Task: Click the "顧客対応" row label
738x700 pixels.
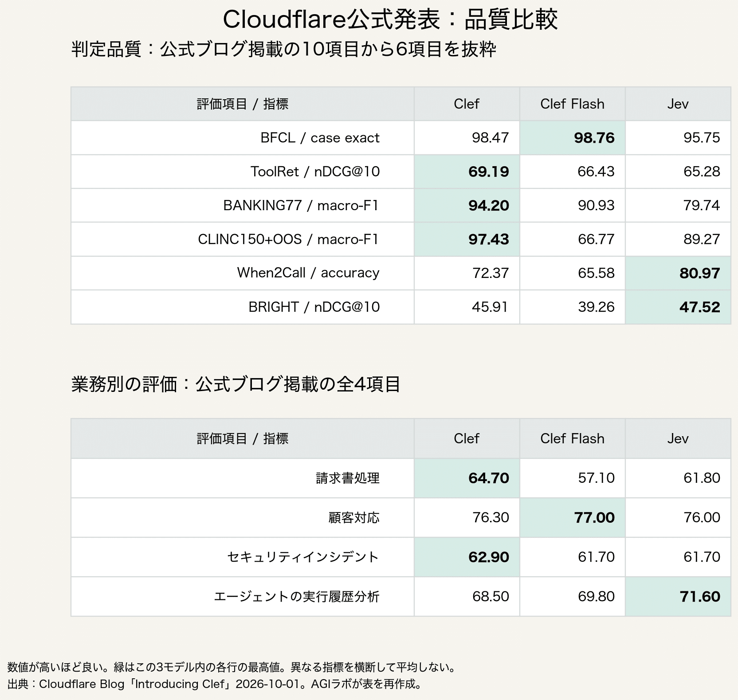Action: coord(354,518)
